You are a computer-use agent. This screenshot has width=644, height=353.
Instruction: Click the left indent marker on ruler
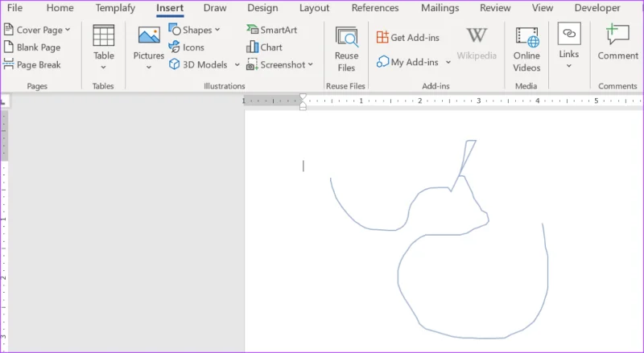(303, 108)
